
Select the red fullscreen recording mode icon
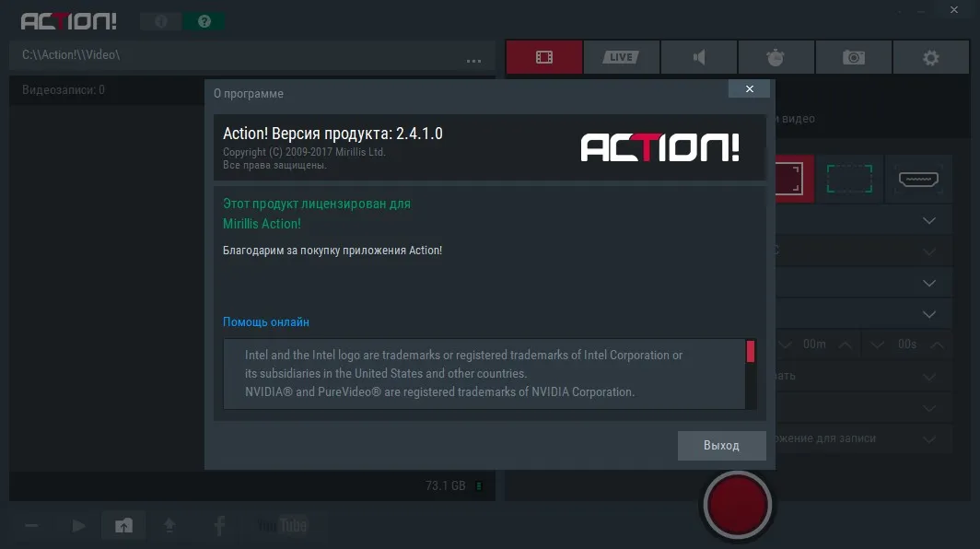click(794, 179)
